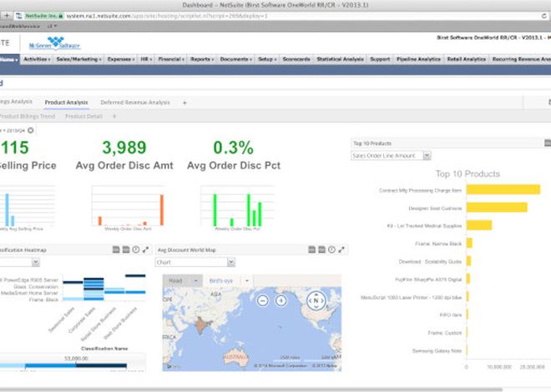Click India on the world map
Screen dimensions: 551x392
pos(202,325)
